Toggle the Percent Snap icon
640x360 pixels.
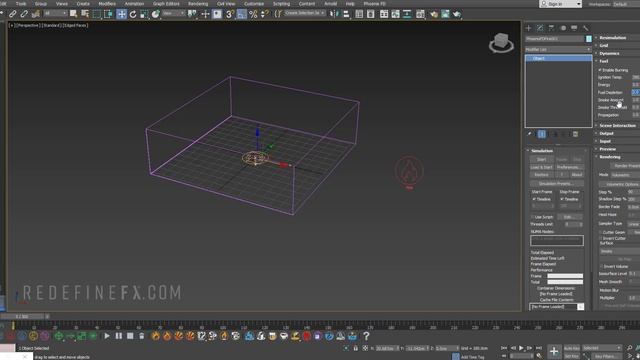pyautogui.click(x=253, y=14)
